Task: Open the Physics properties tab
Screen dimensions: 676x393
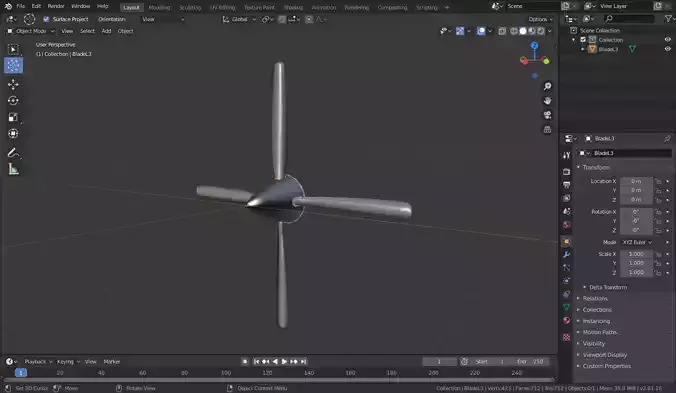Action: pyautogui.click(x=566, y=281)
